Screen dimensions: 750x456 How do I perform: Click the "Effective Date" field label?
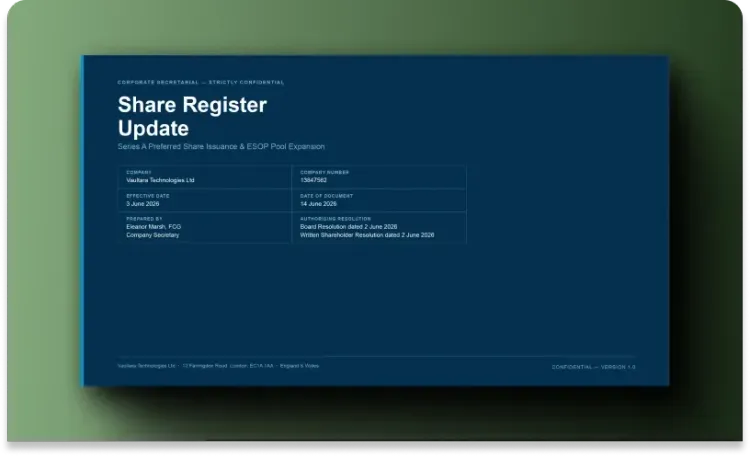[x=148, y=196]
